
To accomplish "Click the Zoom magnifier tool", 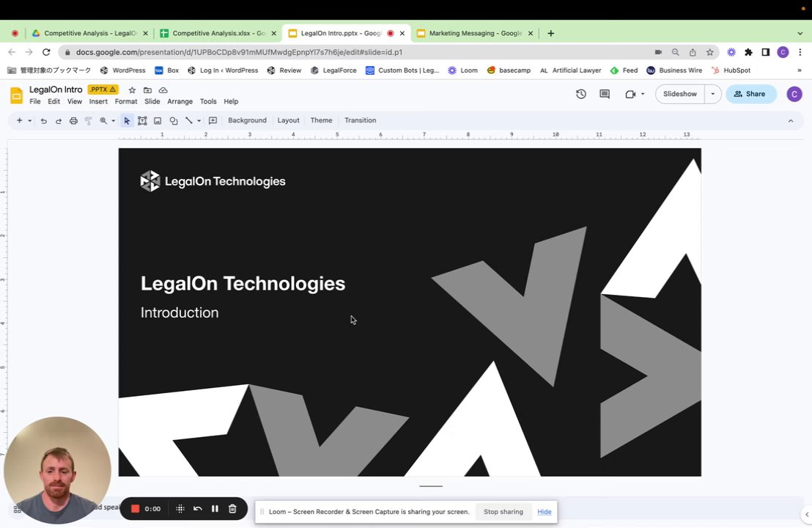I will pyautogui.click(x=103, y=121).
